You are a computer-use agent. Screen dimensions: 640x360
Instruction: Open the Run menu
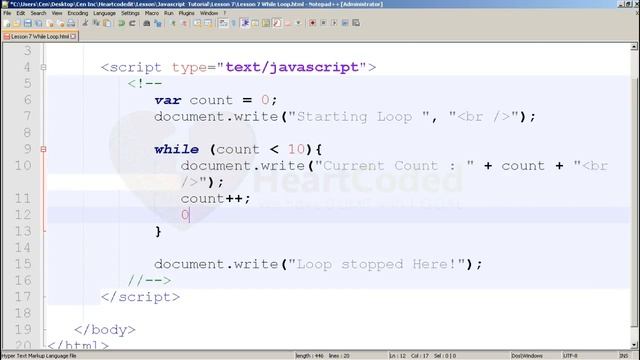[169, 13]
